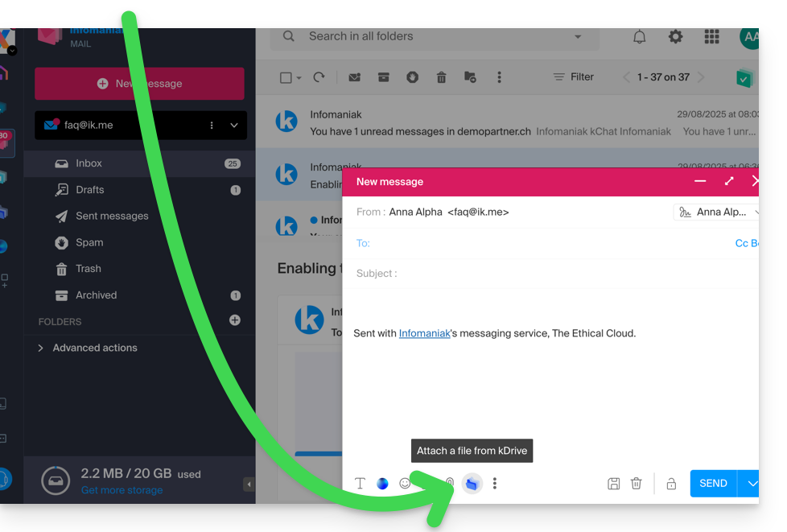Open the AI writing assistant sphere icon
The image size is (787, 532).
pyautogui.click(x=382, y=484)
